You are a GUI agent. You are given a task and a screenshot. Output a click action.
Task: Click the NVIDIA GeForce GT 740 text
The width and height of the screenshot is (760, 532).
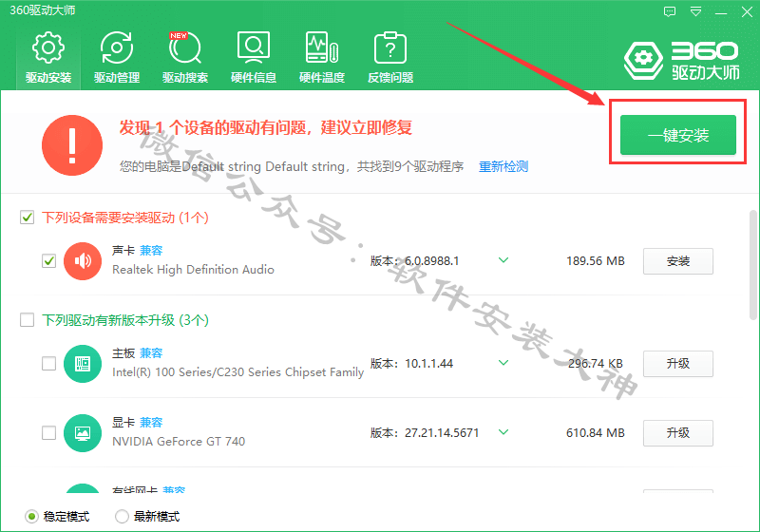click(x=179, y=442)
